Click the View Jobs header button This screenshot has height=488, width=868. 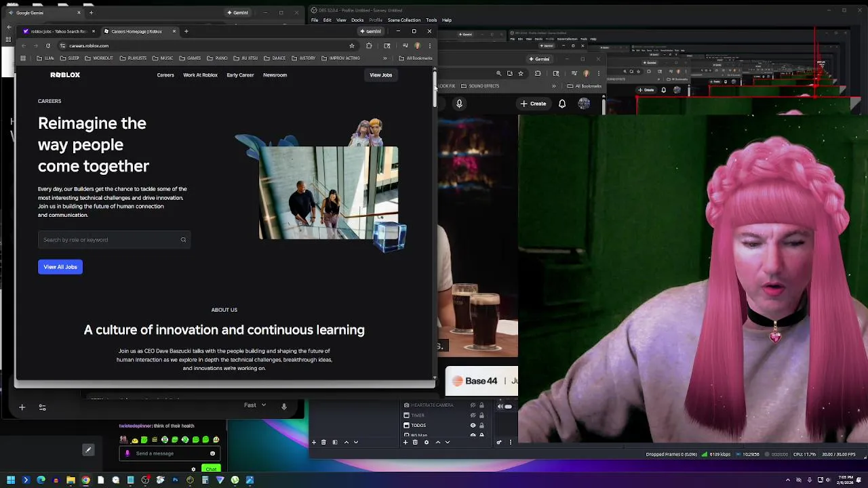pos(380,75)
